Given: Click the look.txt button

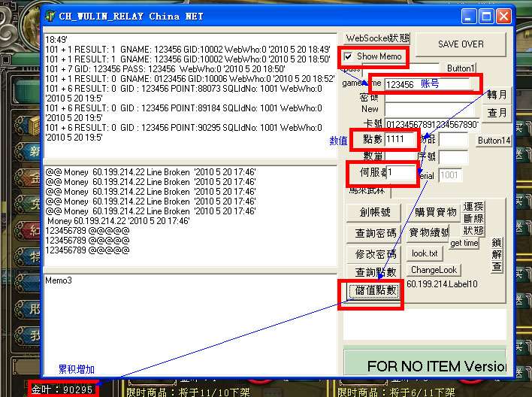Looking at the screenshot, I should coord(425,254).
